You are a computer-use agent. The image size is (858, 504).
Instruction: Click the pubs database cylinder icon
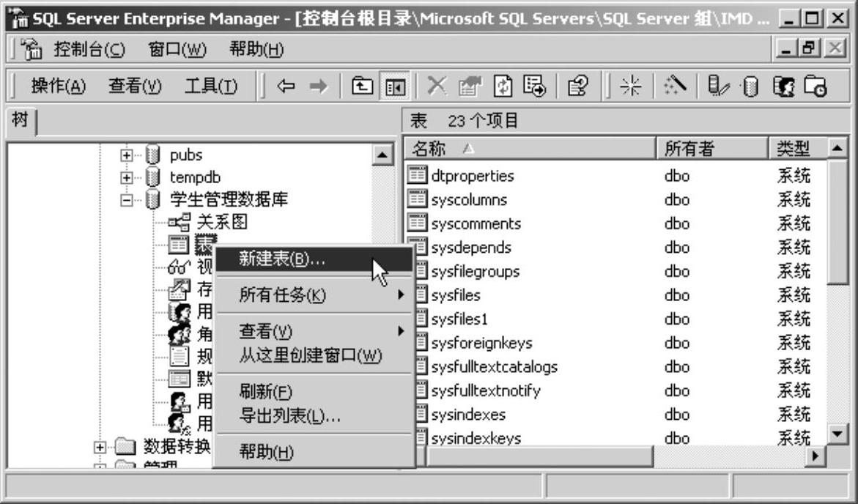click(x=153, y=155)
